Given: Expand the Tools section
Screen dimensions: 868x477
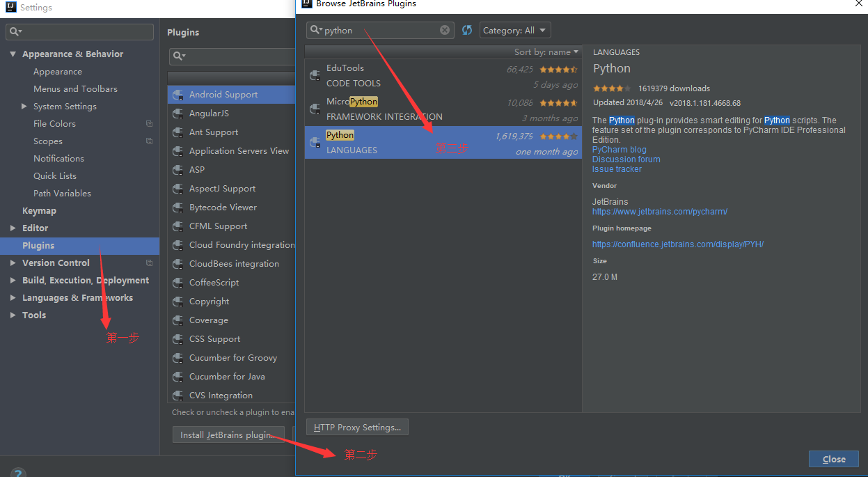Looking at the screenshot, I should pos(13,315).
